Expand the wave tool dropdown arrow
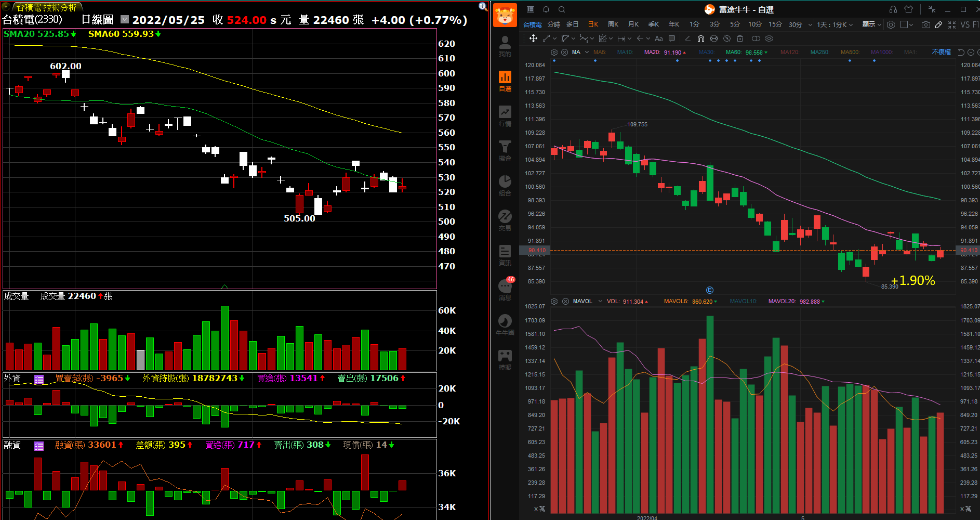This screenshot has width=980, height=520. (x=592, y=38)
